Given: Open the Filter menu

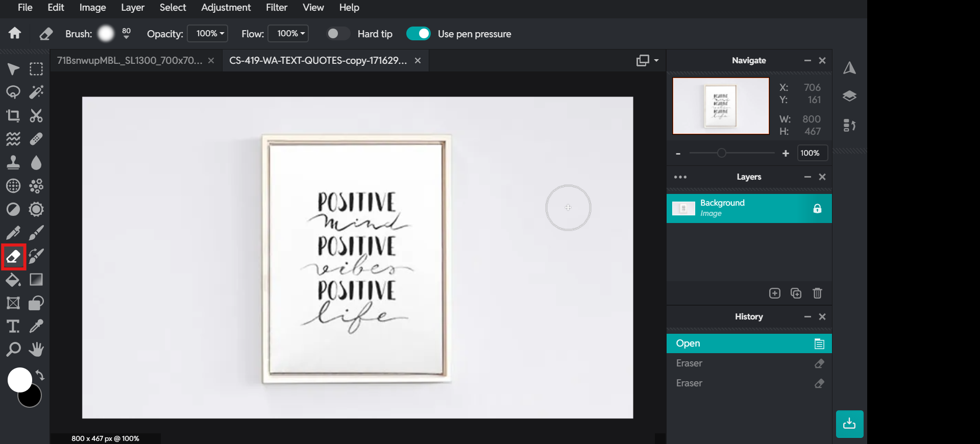Looking at the screenshot, I should [x=276, y=8].
